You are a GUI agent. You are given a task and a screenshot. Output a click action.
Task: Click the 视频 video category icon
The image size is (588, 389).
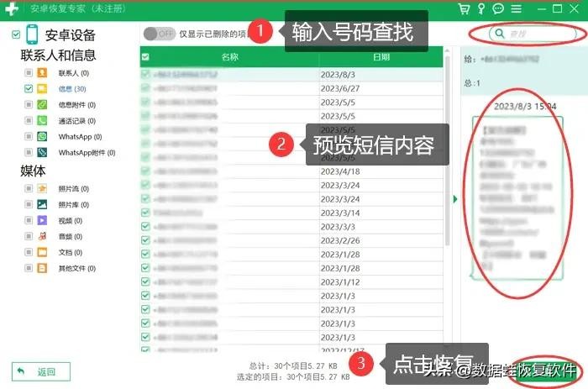[x=42, y=220]
